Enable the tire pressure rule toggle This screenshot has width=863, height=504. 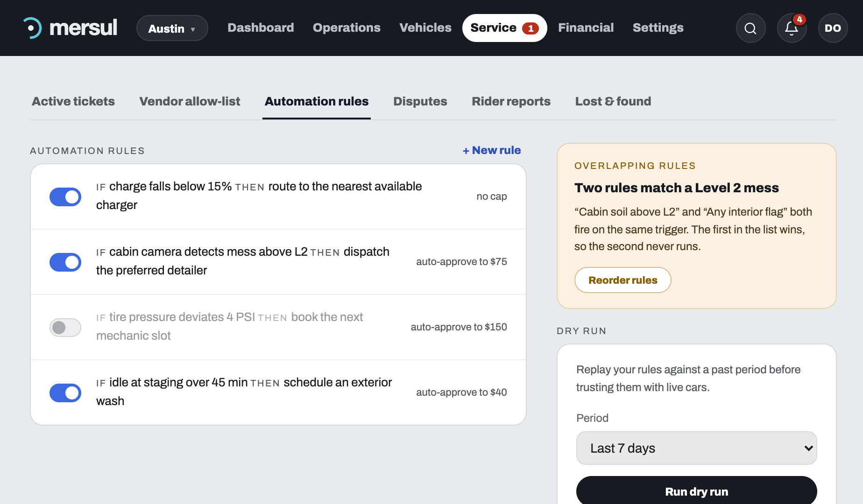point(65,327)
